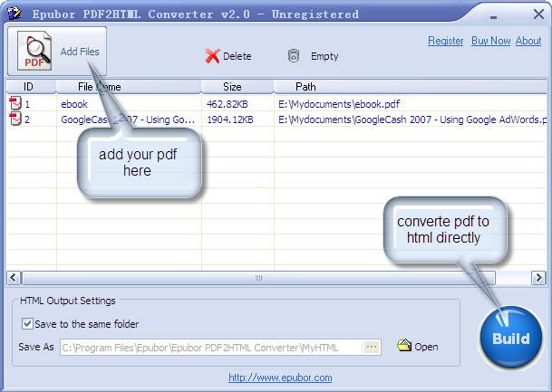Click the right scroll arrow

click(538, 278)
